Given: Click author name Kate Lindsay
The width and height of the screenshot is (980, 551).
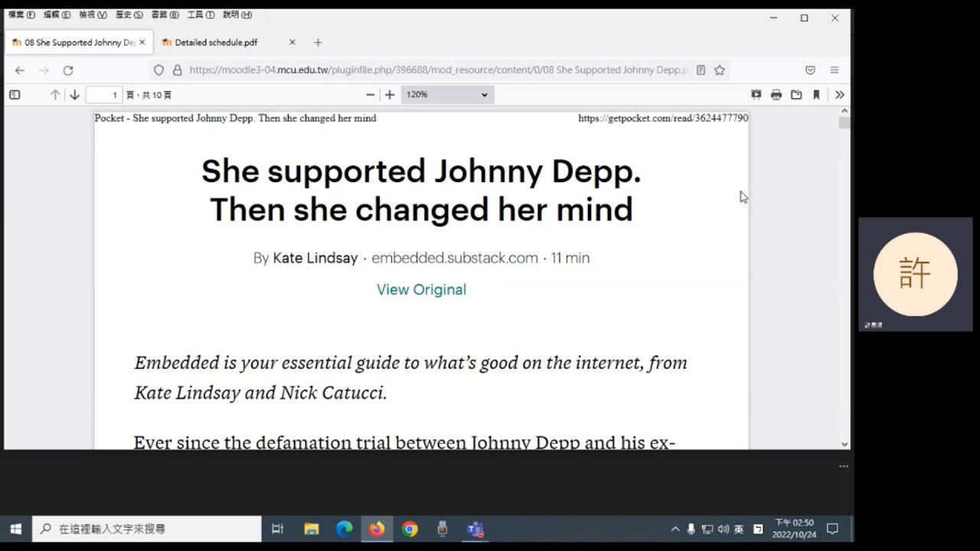Looking at the screenshot, I should [315, 259].
